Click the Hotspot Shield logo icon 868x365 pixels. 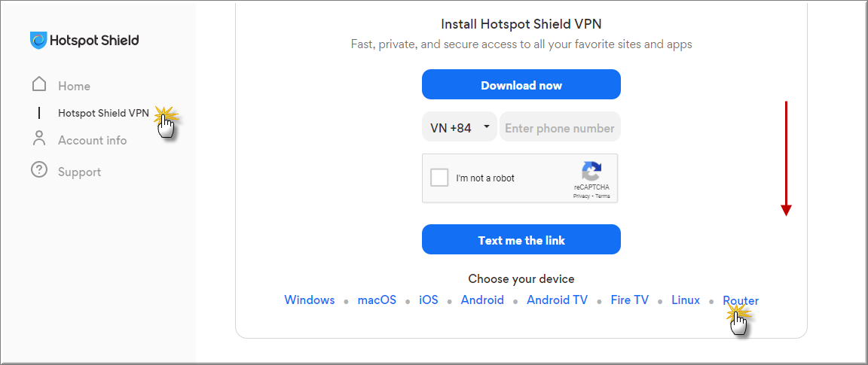pyautogui.click(x=38, y=41)
